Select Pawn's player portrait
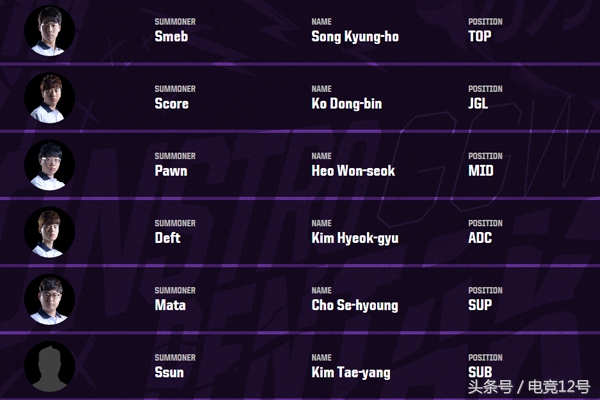 [49, 164]
